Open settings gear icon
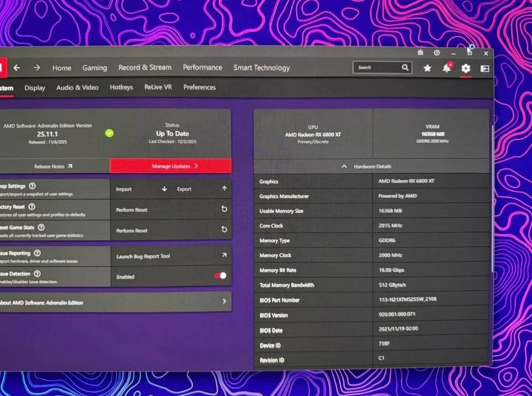Screen dimensions: 532x396 point(466,68)
